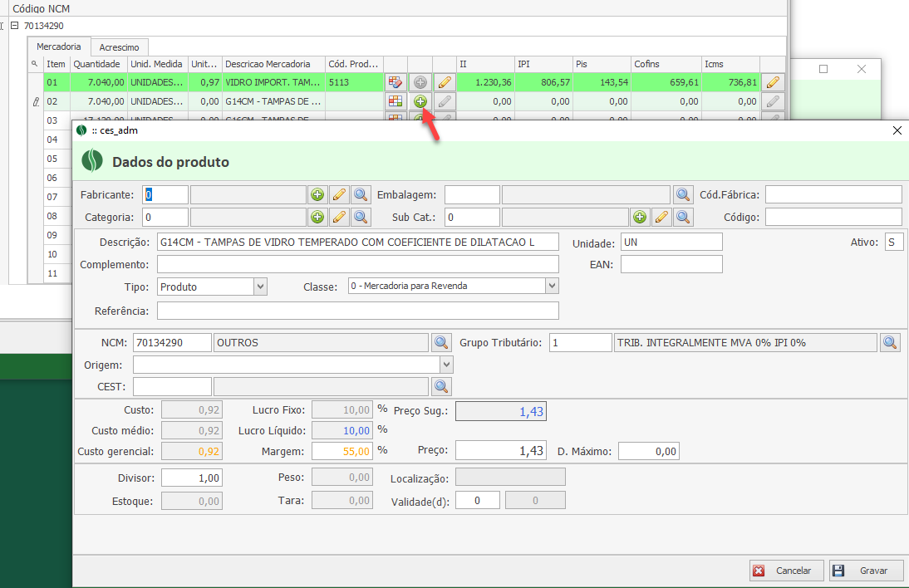Click the Cancelar button

tap(787, 571)
